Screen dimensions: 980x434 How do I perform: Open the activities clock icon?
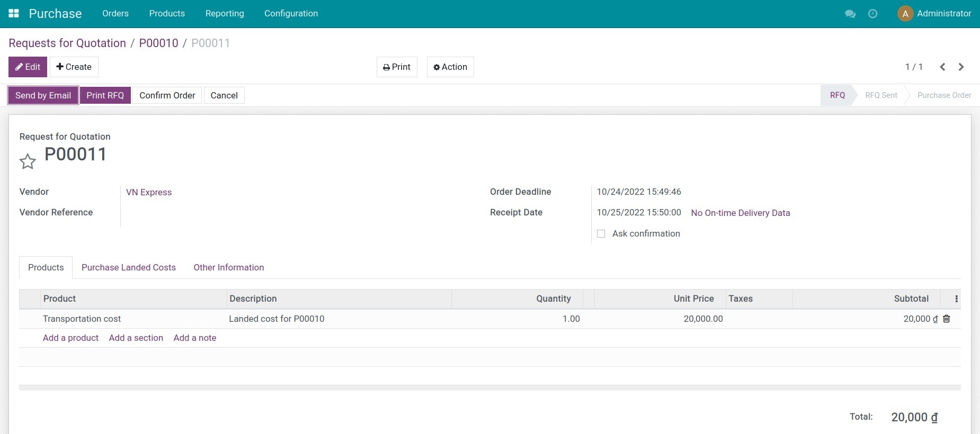(872, 14)
